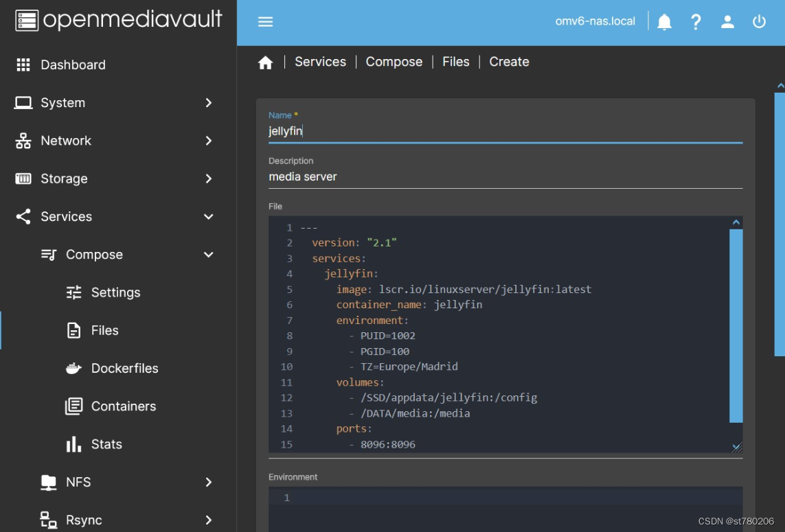The height and width of the screenshot is (532, 785).
Task: Click the Dockerfiles whale icon
Action: [73, 369]
